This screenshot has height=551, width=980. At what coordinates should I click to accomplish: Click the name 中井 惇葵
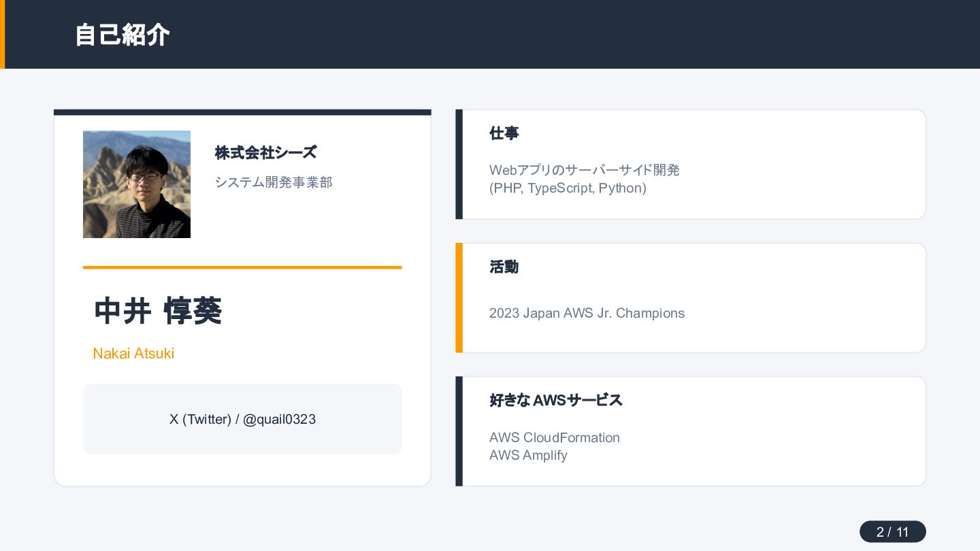158,311
